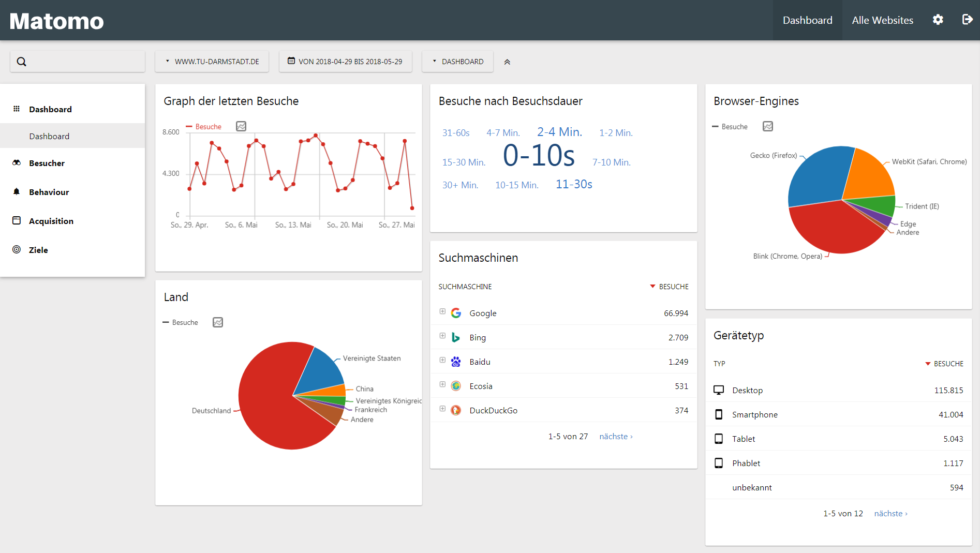
Task: Click the metrics picker icon in visits graph
Action: (x=241, y=126)
